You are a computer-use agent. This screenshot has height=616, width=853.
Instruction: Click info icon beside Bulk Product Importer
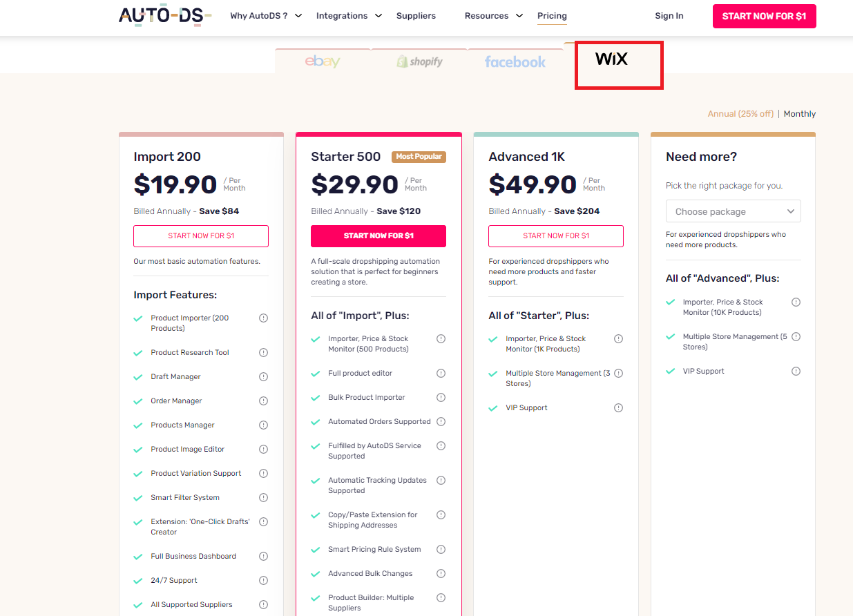[441, 397]
